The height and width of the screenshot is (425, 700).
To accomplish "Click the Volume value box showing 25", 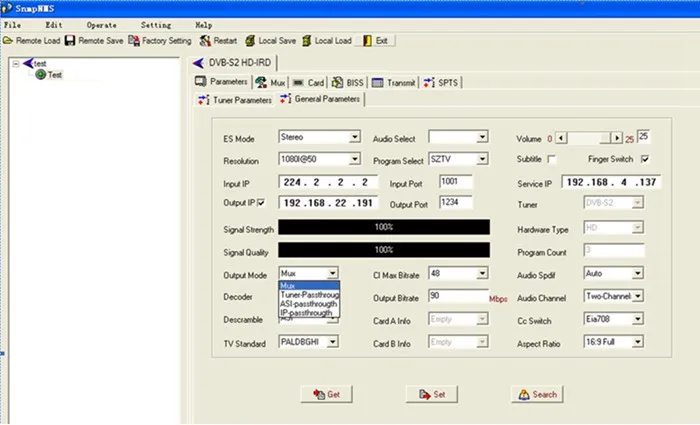I will coord(643,136).
